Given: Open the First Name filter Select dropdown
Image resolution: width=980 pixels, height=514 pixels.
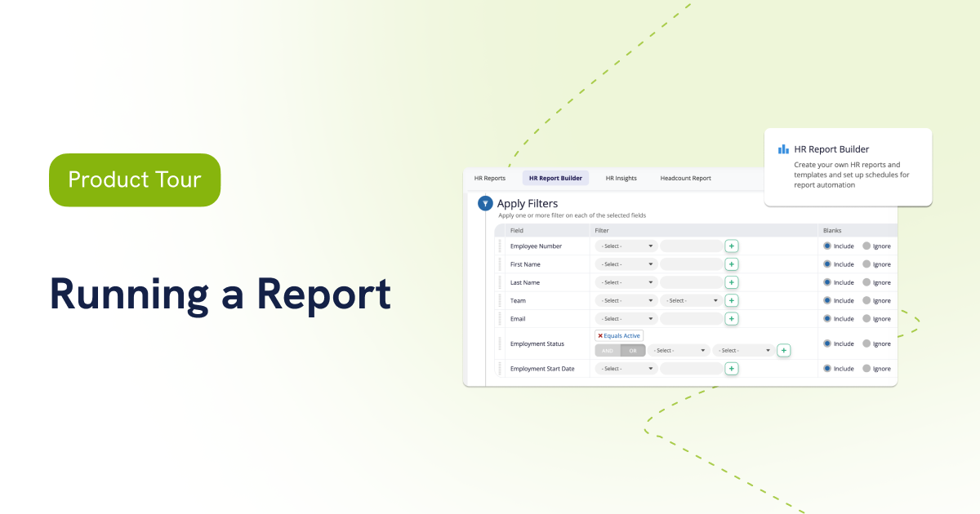Looking at the screenshot, I should pos(626,264).
